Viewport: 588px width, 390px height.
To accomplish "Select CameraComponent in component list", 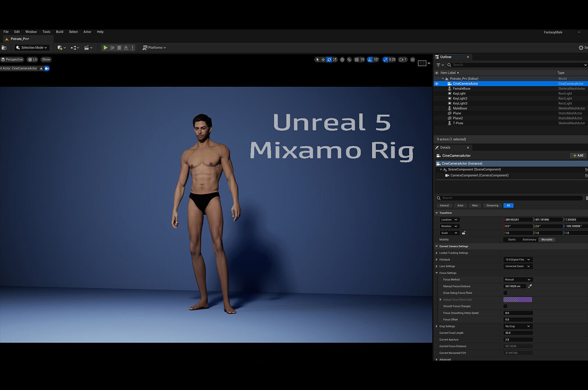I will (479, 175).
